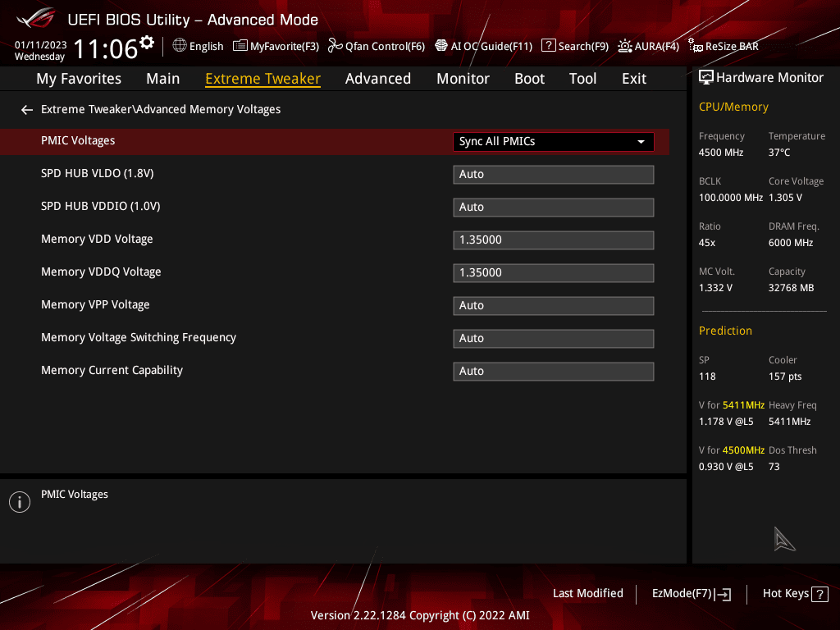Click AI OC Guide(F11) label
Screen dimensions: 840x630
[492, 47]
